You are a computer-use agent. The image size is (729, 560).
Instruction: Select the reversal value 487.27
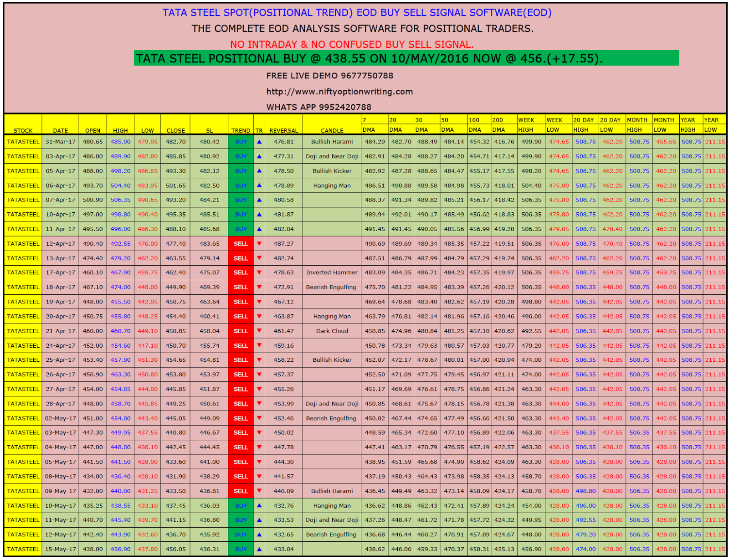coord(284,244)
